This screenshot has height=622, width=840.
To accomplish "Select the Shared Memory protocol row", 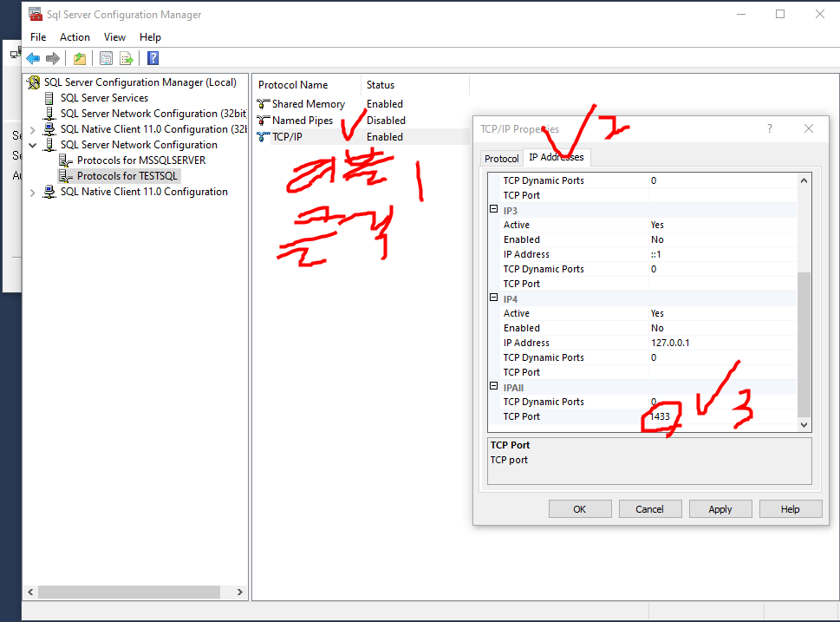I will click(x=362, y=104).
